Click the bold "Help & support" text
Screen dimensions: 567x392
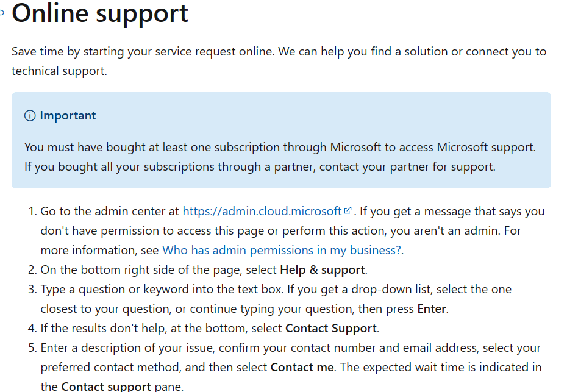click(x=322, y=269)
